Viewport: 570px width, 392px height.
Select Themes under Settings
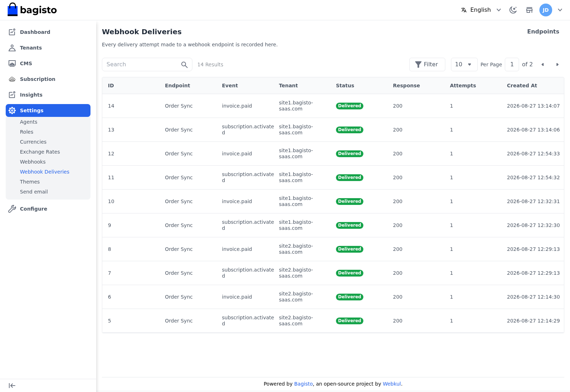[30, 182]
